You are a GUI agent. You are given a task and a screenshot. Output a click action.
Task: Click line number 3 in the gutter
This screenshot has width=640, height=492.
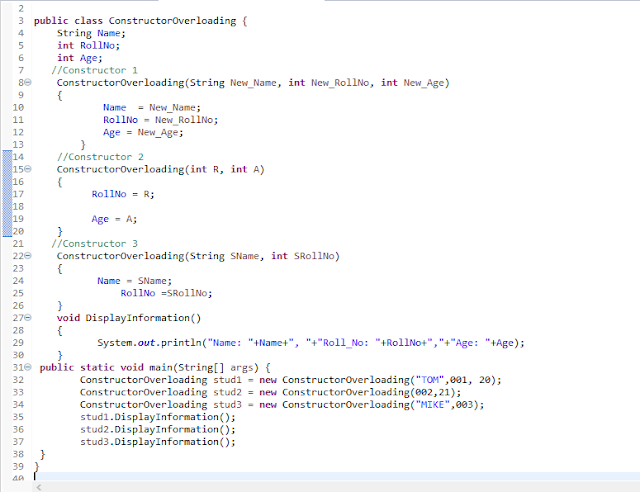[19, 21]
